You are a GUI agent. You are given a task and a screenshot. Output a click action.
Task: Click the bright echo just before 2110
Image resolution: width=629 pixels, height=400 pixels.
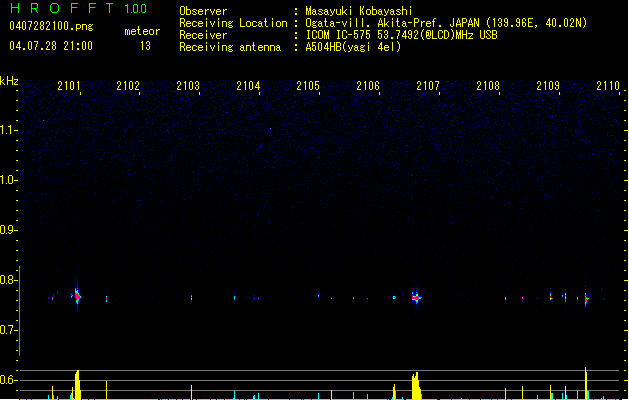(x=586, y=299)
